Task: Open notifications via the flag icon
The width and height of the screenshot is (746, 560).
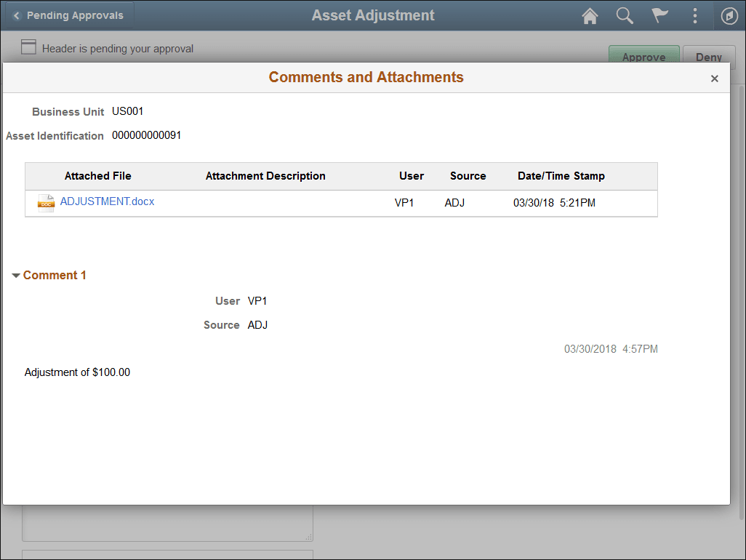Action: (659, 15)
